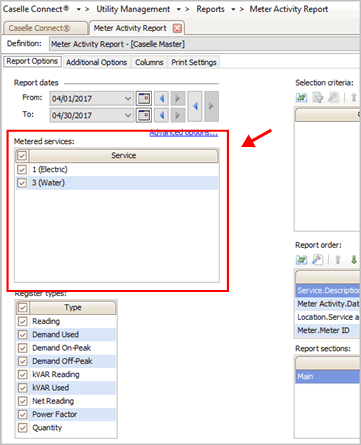Viewport: 361px width, 445px height.
Task: Uncheck Demand Off-Peak register type
Action: [x=23, y=361]
